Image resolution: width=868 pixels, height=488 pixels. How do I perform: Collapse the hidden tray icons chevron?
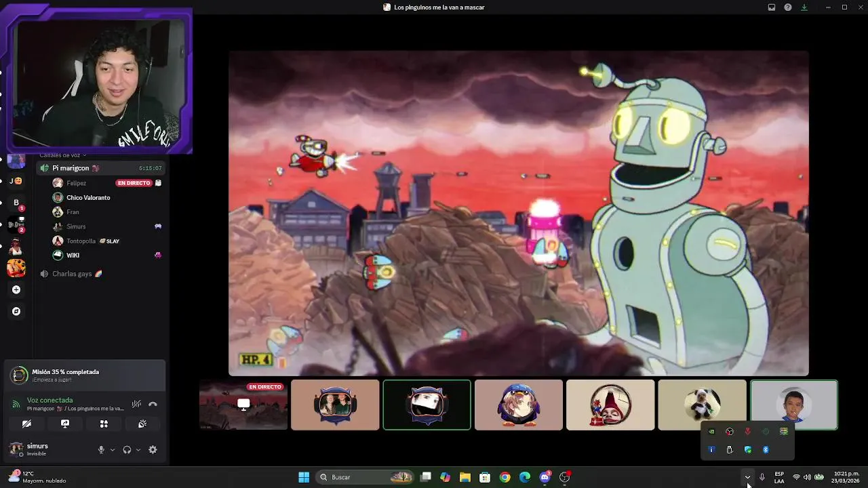747,477
